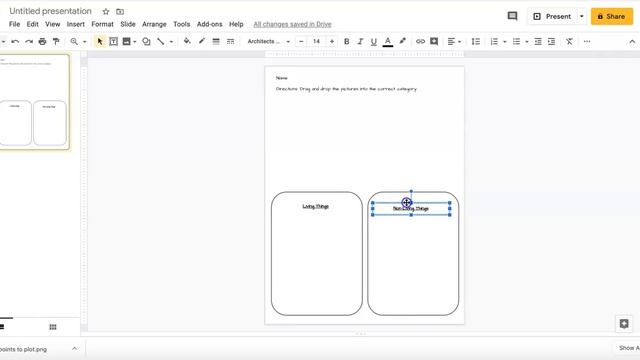Screen dimensions: 640x360
Task: Click the font size field showing 14
Action: click(316, 42)
